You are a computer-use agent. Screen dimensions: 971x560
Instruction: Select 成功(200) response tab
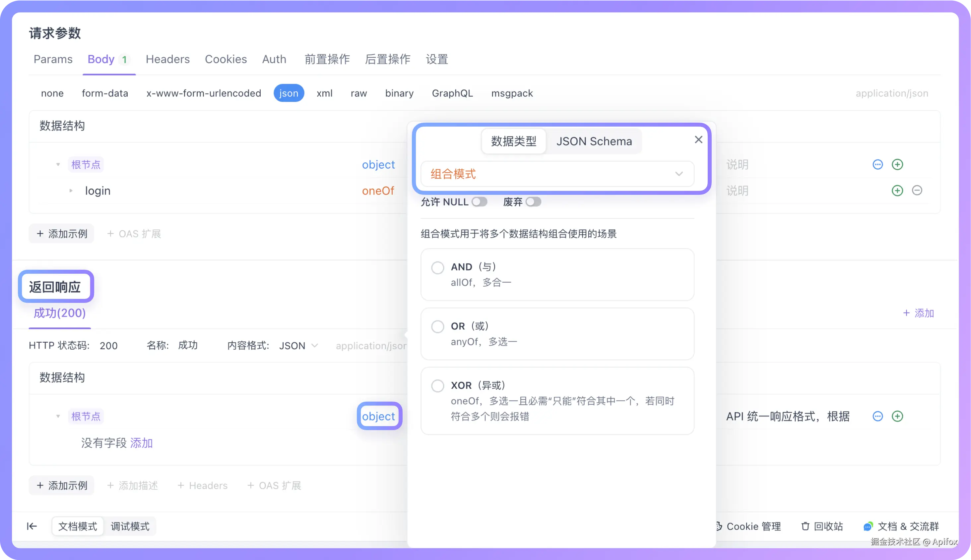pyautogui.click(x=60, y=313)
